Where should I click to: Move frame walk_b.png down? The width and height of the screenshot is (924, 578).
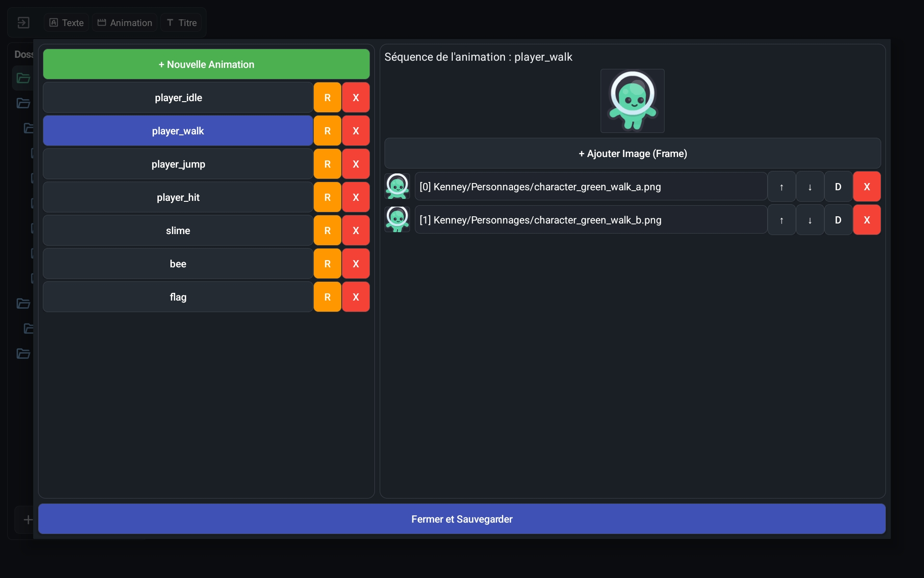(810, 220)
